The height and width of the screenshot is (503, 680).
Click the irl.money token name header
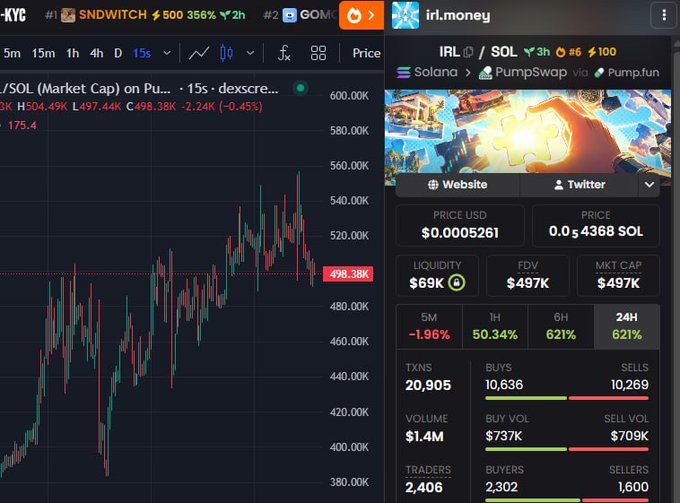tap(458, 15)
